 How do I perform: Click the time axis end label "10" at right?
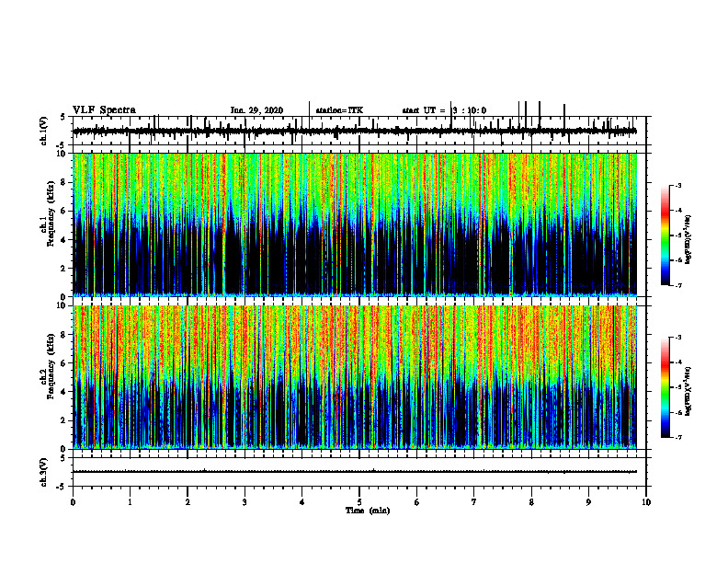click(646, 502)
